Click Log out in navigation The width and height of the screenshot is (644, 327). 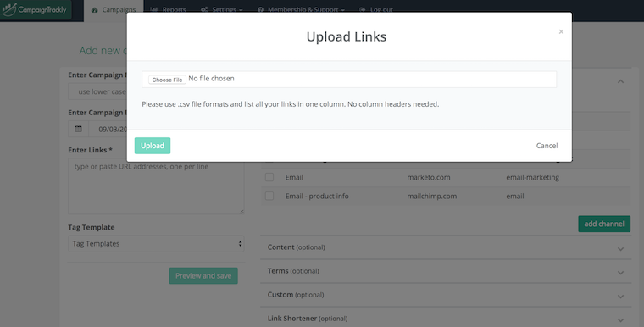point(376,10)
